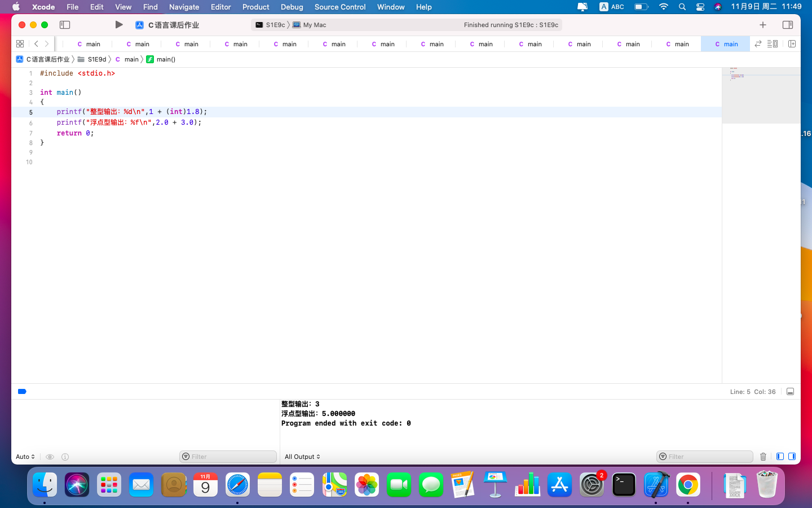Click the Line: 5 Col: 36 indicator
The image size is (812, 508).
point(753,392)
